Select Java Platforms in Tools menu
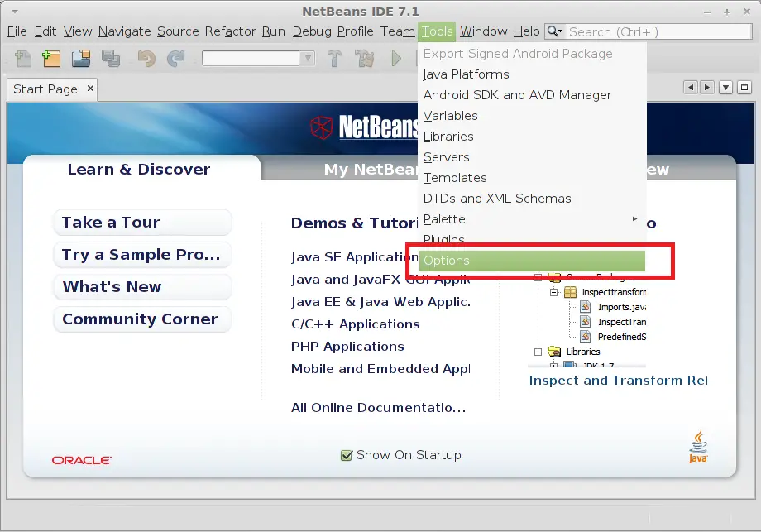The width and height of the screenshot is (761, 532). tap(532, 74)
